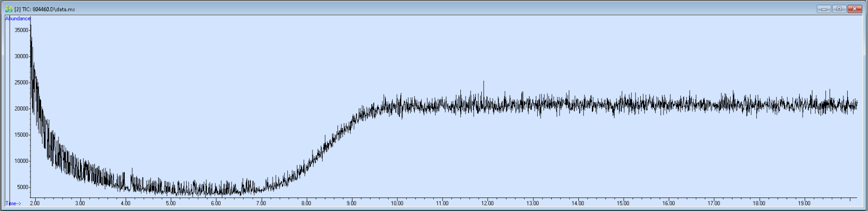Click the 16.00 time axis label
The height and width of the screenshot is (211, 868).
point(669,204)
